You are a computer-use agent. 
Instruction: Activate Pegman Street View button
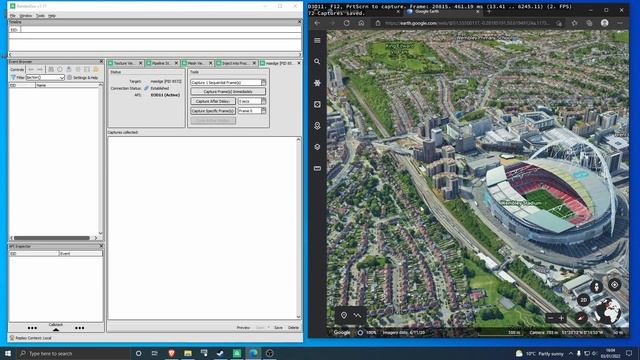[596, 287]
